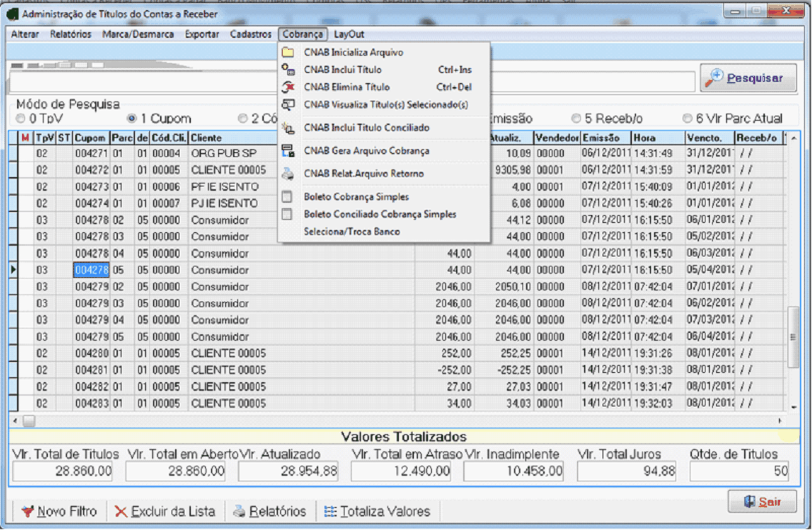Viewport: 812px width, 530px height.
Task: Click the Pesquisar button
Action: pyautogui.click(x=748, y=79)
